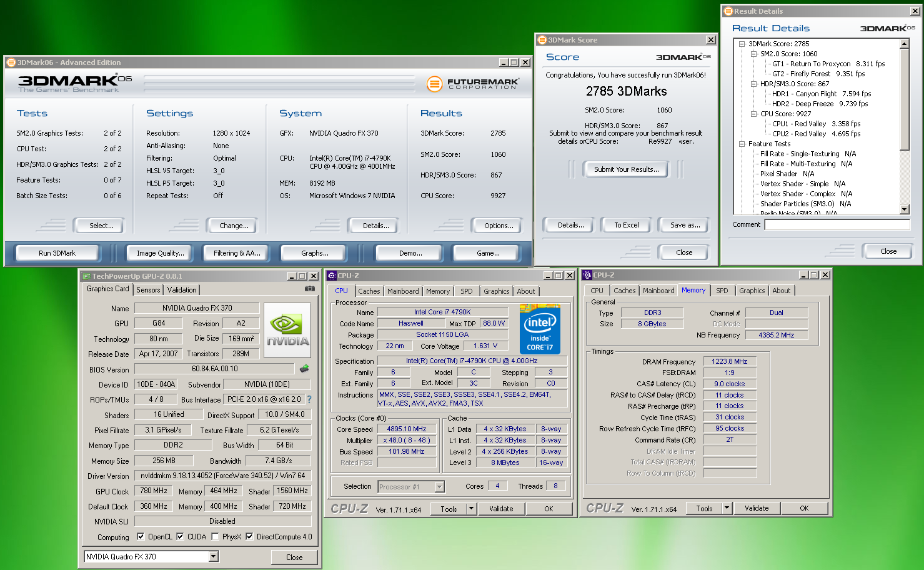924x570 pixels.
Task: Select the GT1 - Return To Proxycon row
Action: tap(828, 64)
